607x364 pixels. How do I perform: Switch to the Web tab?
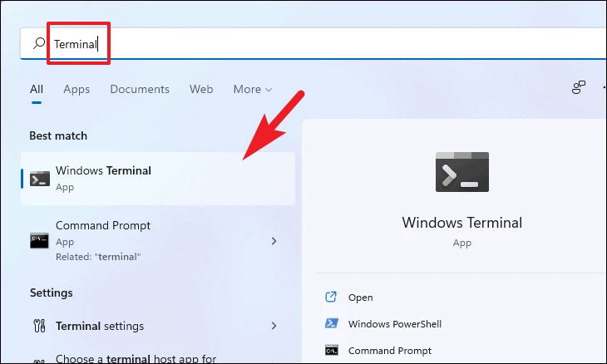201,90
